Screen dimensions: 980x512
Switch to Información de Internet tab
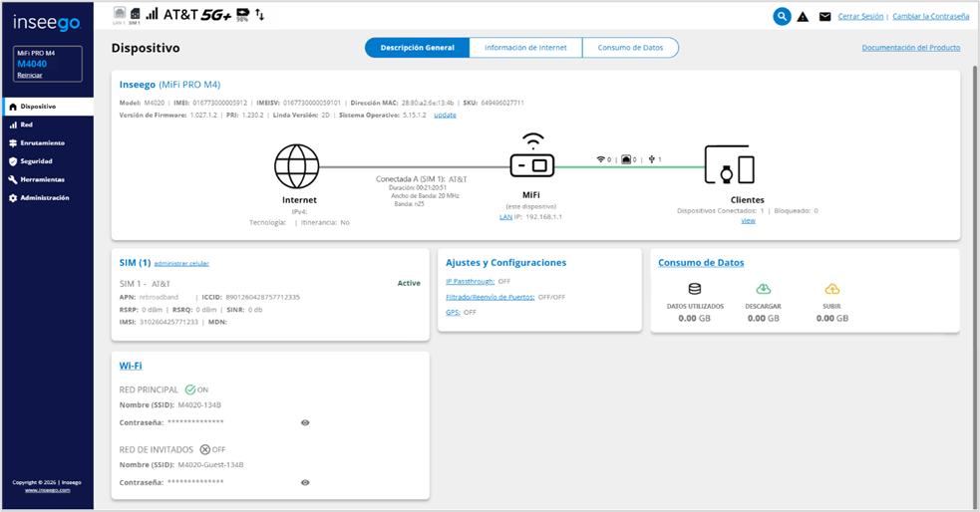pos(525,48)
